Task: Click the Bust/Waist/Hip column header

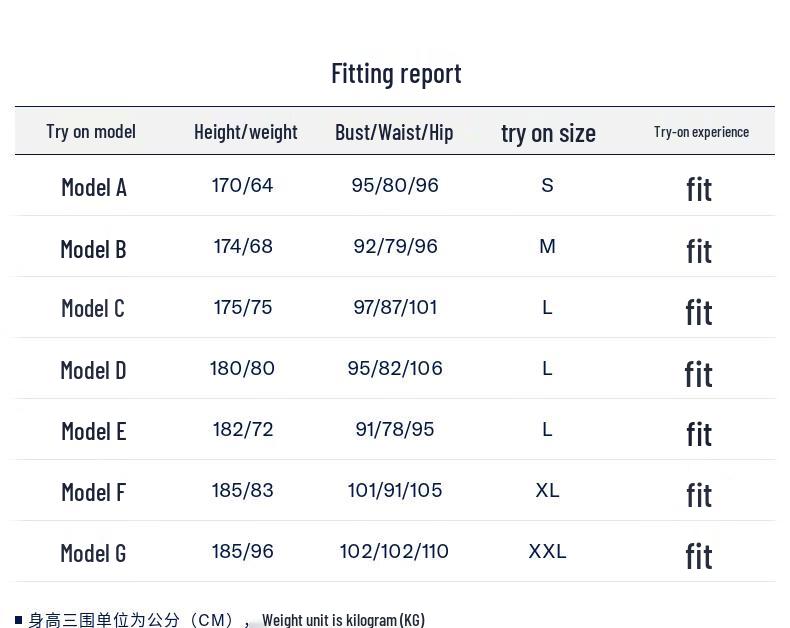Action: pyautogui.click(x=394, y=132)
